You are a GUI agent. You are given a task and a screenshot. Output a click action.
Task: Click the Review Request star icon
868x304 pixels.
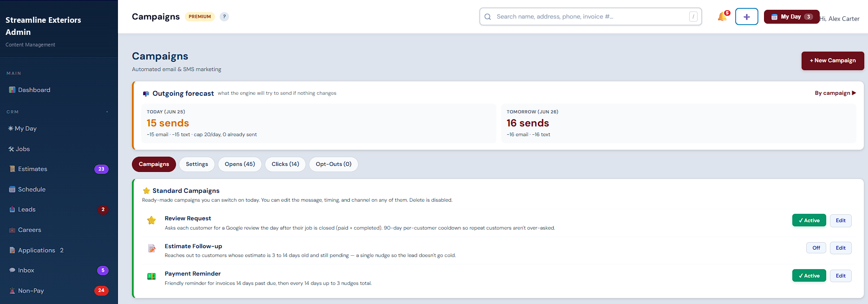151,220
